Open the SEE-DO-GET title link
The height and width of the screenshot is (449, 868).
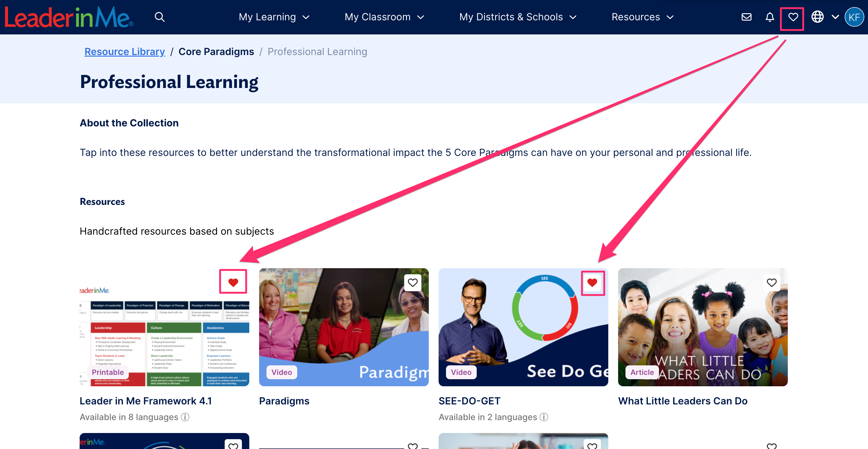469,401
